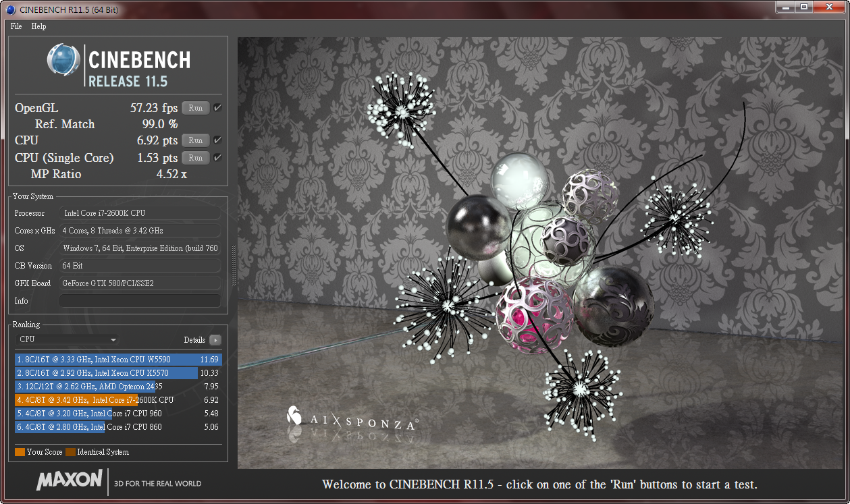This screenshot has width=850, height=504.
Task: Open the Ranking category dropdown showing CPU
Action: 68,340
